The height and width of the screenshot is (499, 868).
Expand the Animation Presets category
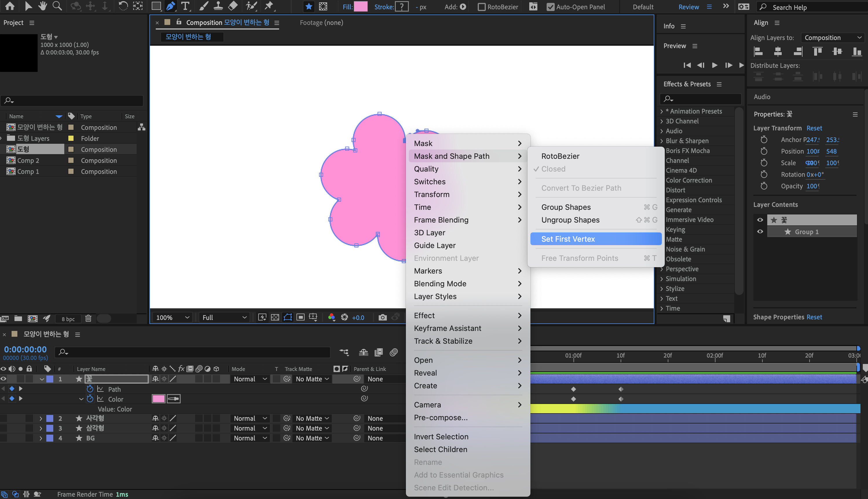(x=662, y=111)
